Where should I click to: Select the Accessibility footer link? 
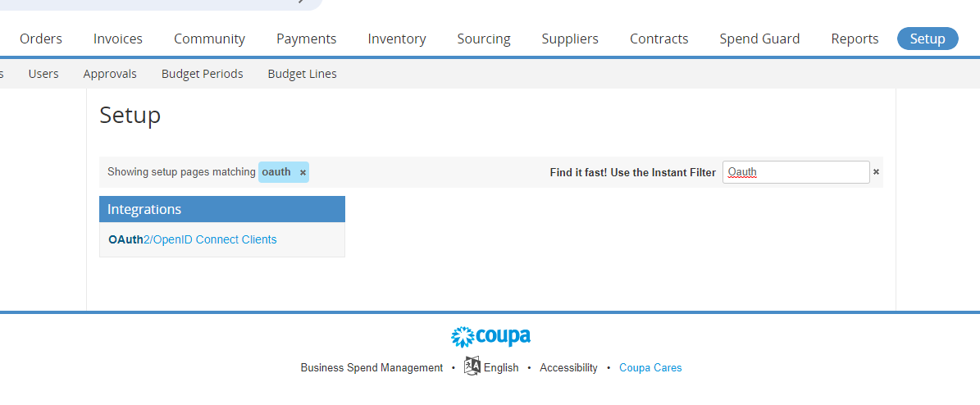[x=569, y=367]
